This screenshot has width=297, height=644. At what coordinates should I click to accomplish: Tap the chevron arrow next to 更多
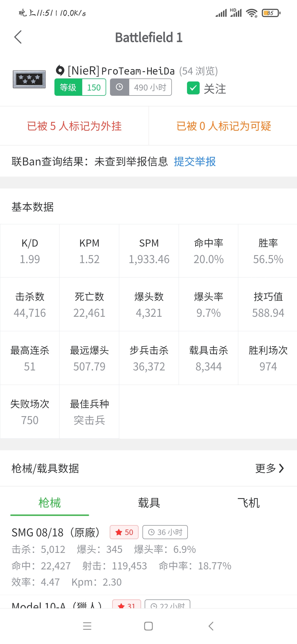[281, 468]
